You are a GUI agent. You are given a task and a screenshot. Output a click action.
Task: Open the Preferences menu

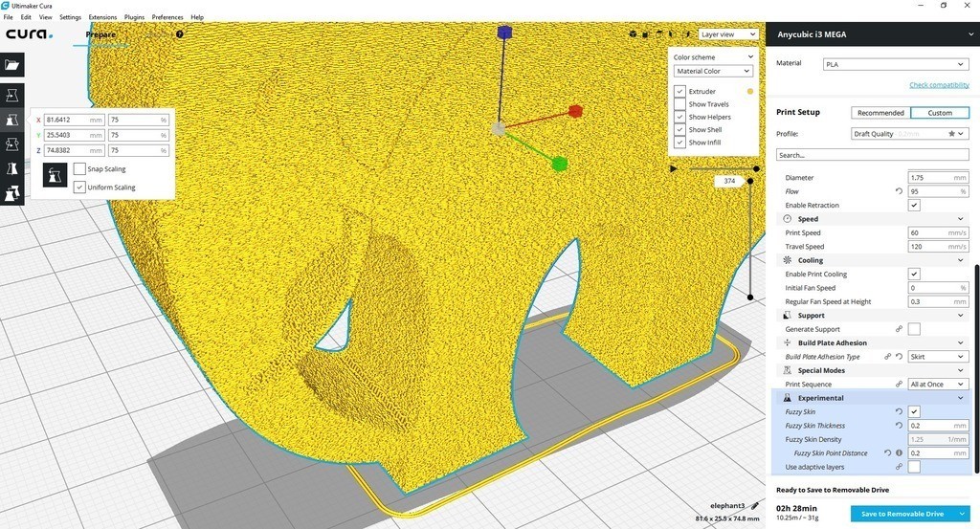click(x=167, y=17)
